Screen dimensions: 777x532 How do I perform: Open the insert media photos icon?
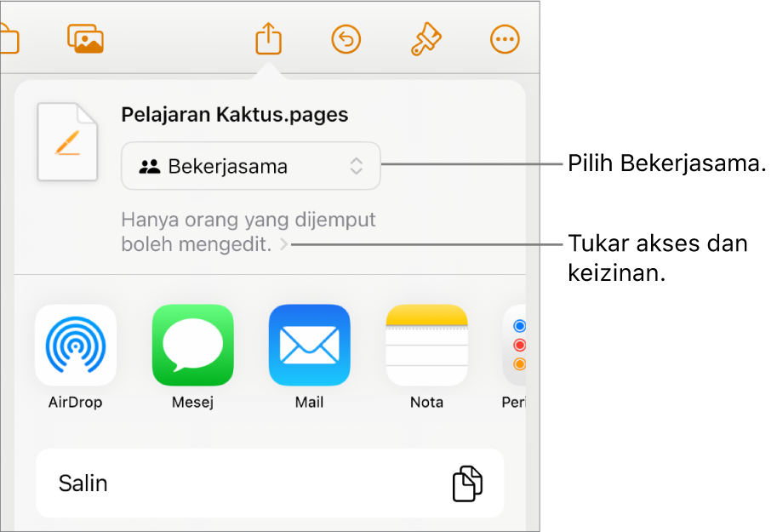coord(86,38)
